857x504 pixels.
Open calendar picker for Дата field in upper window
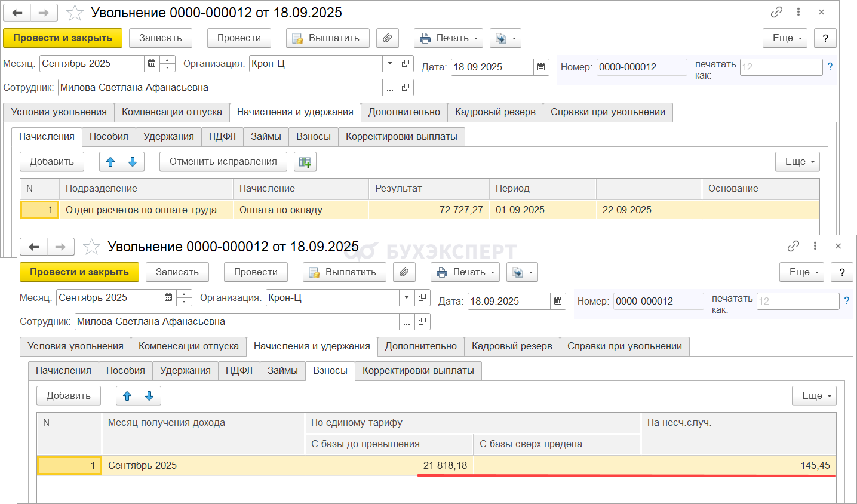pos(541,67)
